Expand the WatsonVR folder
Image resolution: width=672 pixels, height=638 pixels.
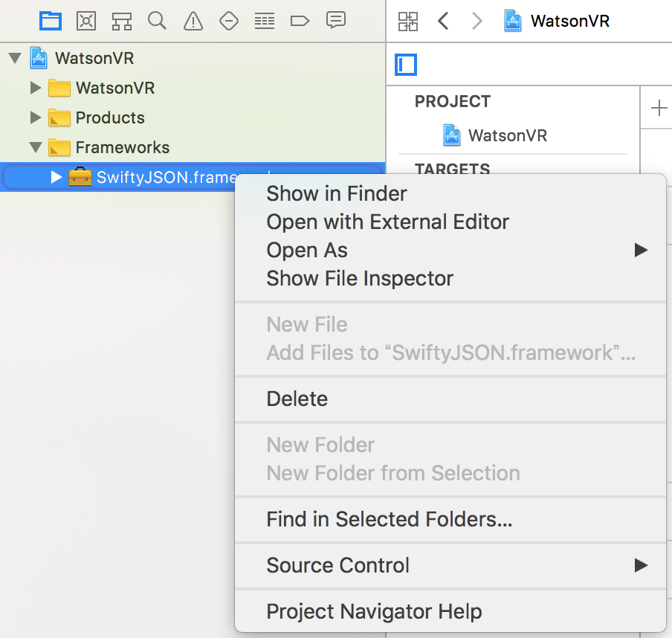36,88
